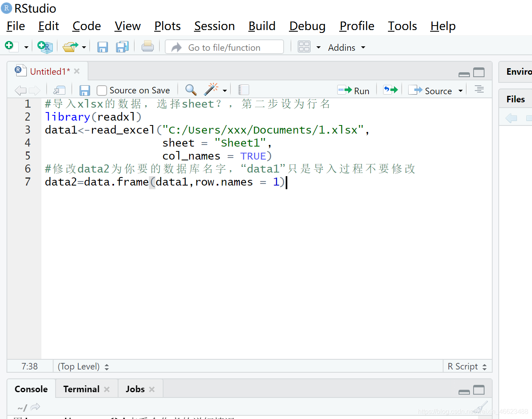Viewport: 532px width, 419px height.
Task: Clear console with the broom icon
Action: [481, 406]
